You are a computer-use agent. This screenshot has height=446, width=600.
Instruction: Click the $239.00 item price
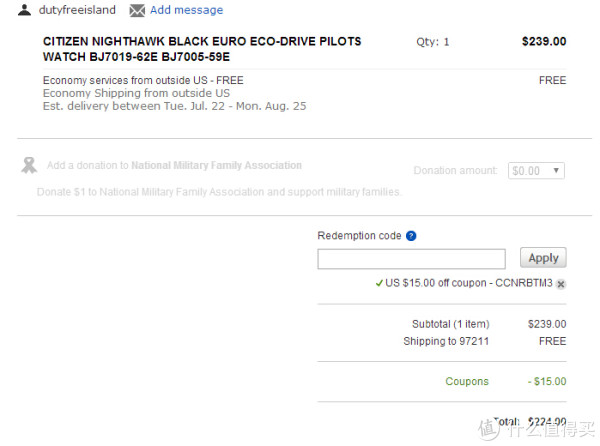pyautogui.click(x=544, y=41)
